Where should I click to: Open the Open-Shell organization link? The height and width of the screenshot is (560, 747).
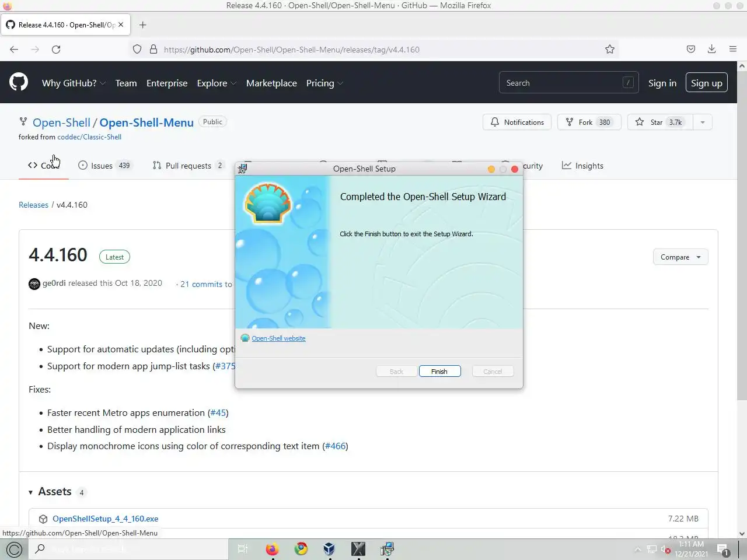[61, 123]
